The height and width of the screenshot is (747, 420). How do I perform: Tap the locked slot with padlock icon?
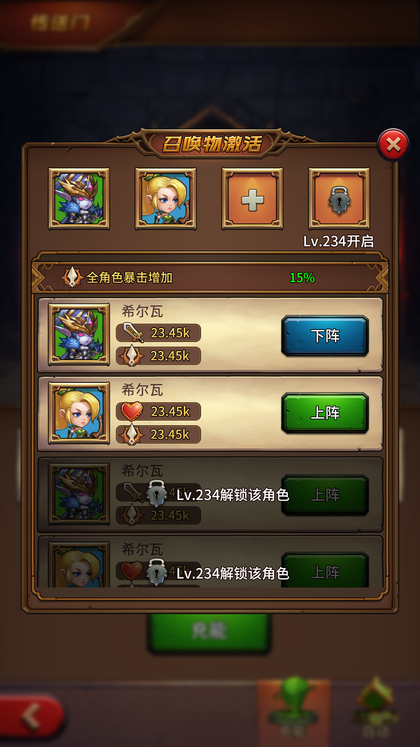coord(339,198)
